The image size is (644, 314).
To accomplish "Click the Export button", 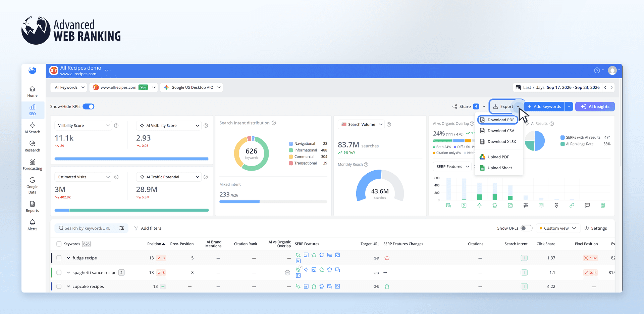I will 506,107.
